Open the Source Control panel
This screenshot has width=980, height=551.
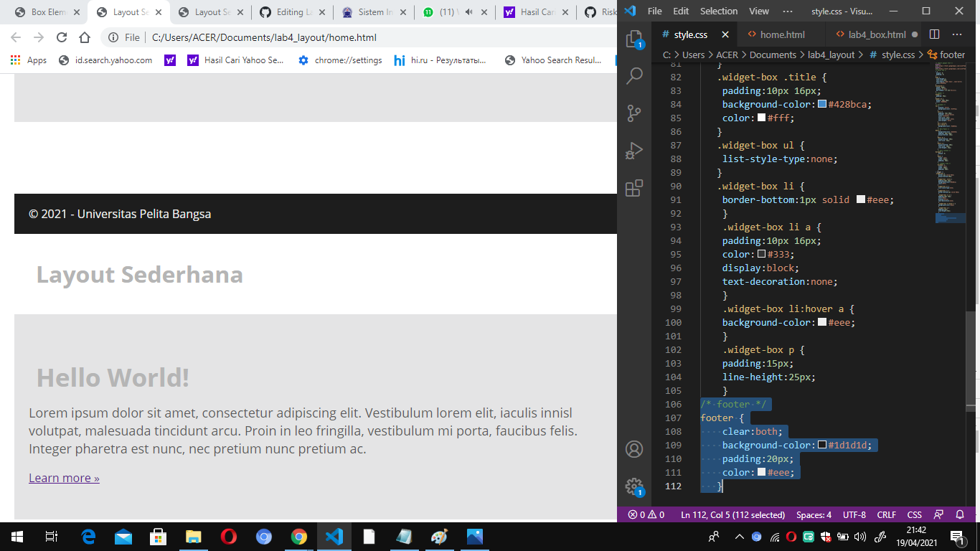(633, 113)
